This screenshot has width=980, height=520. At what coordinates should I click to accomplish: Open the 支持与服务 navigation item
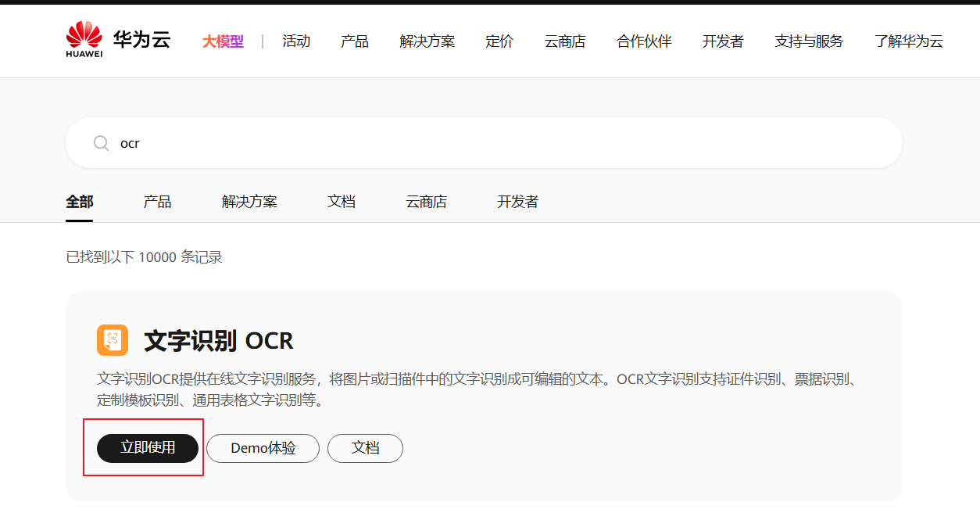[x=809, y=41]
